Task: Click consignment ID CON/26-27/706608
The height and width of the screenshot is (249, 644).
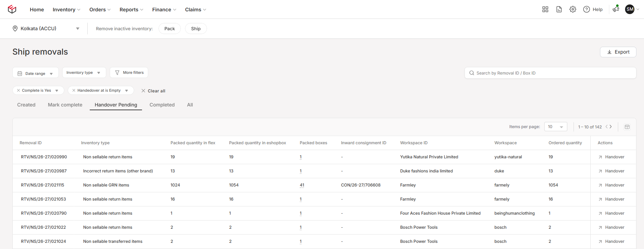Action: [361, 185]
